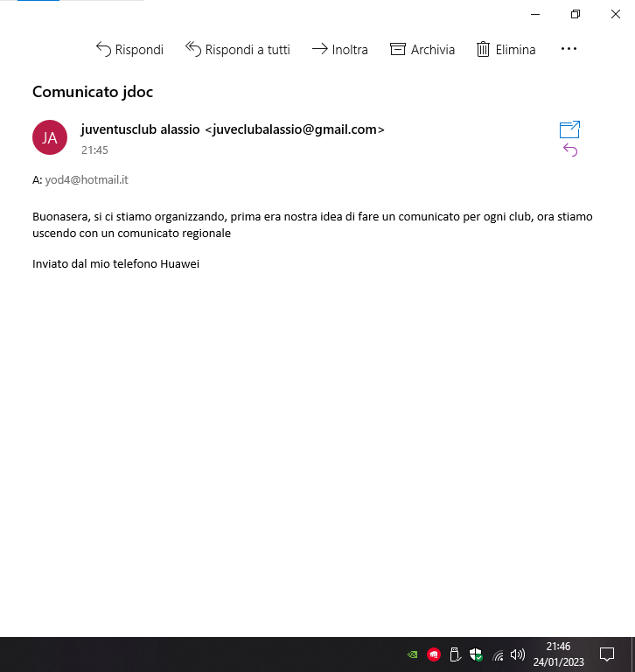The width and height of the screenshot is (635, 672).
Task: Open the NVIDIA tray icon
Action: tap(412, 654)
